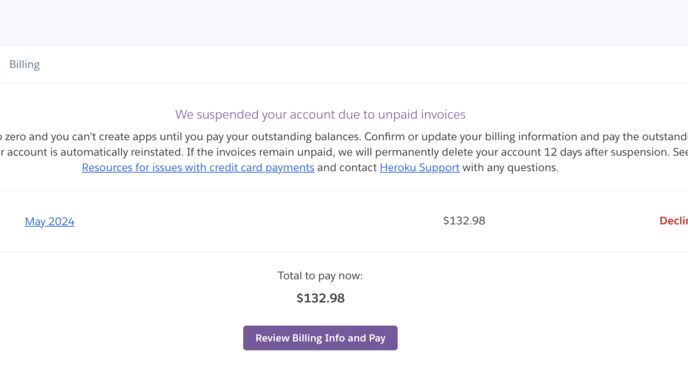
Task: Click the 'We suspended your account' heading
Action: (320, 115)
